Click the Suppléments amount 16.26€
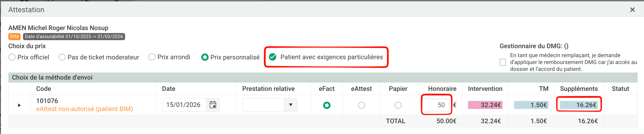 [x=578, y=105]
